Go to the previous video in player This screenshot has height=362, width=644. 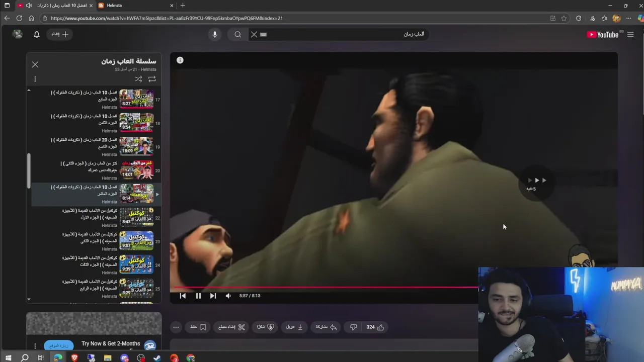pos(183,296)
